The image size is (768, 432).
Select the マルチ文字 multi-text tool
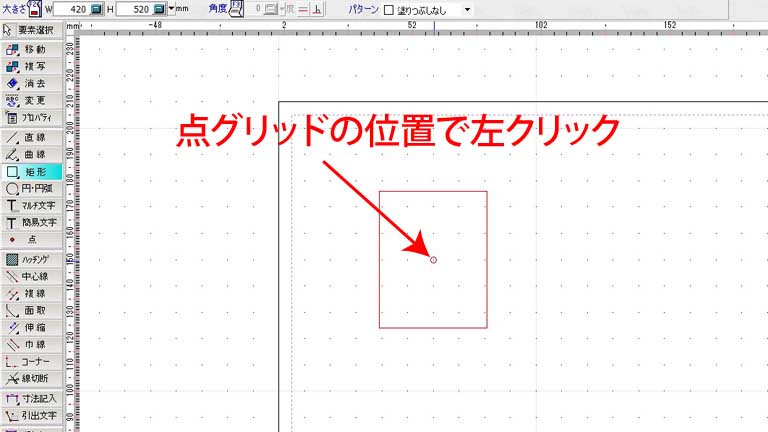pyautogui.click(x=32, y=206)
